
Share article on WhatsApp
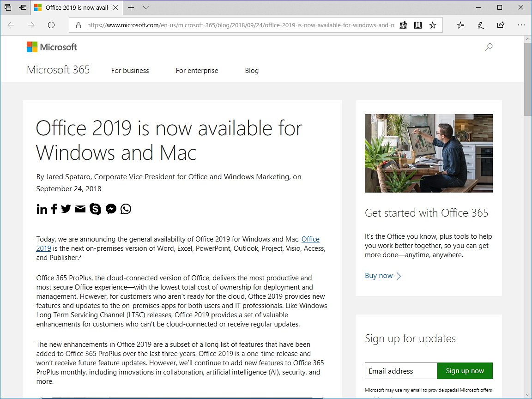click(126, 209)
